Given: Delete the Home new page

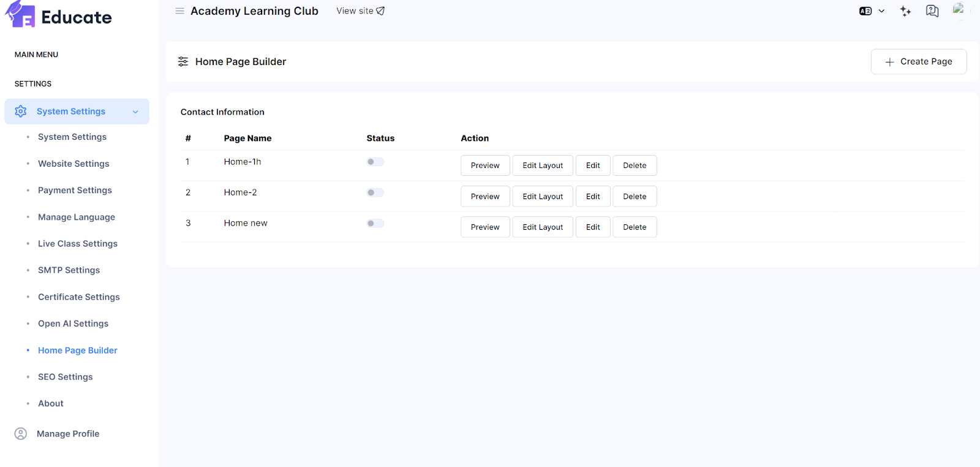Looking at the screenshot, I should pos(635,227).
